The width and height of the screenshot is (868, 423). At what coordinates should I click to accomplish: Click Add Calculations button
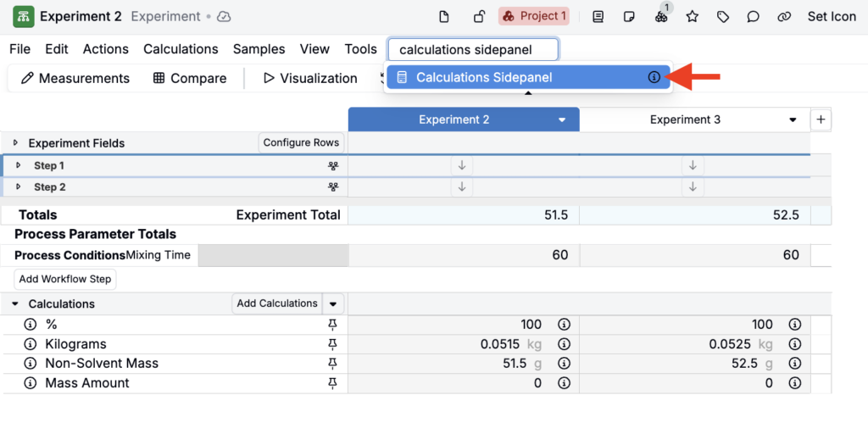click(x=277, y=303)
